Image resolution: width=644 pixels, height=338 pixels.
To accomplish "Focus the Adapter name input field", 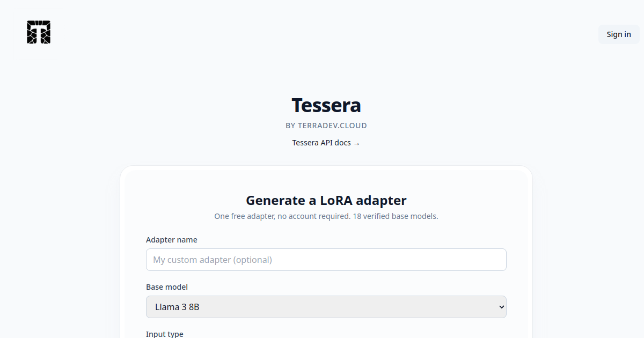I will (x=326, y=260).
